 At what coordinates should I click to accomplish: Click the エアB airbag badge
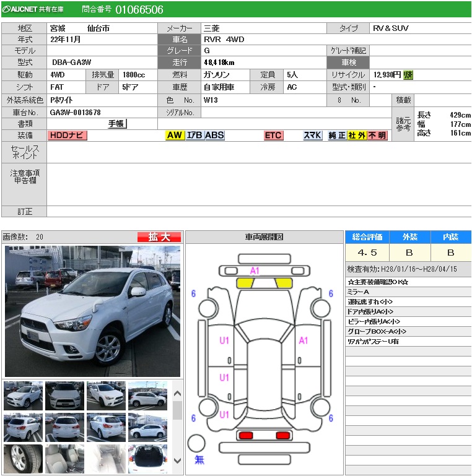pos(194,136)
